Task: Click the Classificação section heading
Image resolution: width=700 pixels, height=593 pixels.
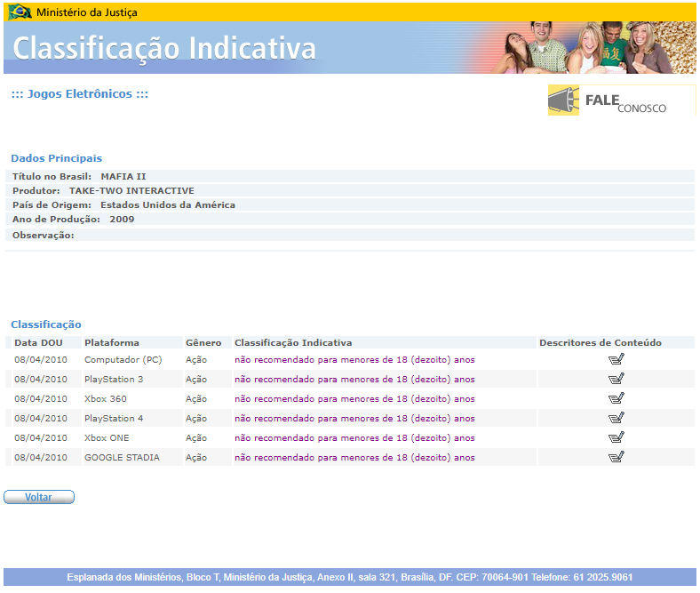Action: pyautogui.click(x=46, y=325)
